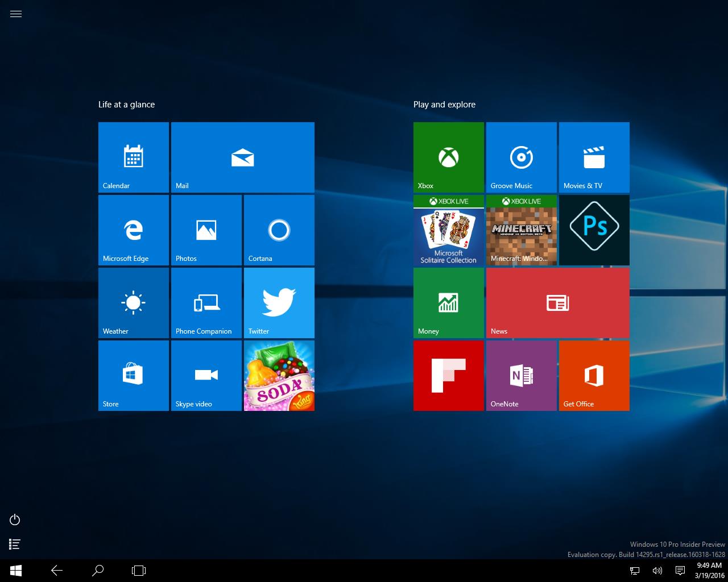This screenshot has height=582, width=728.
Task: Open the Phone Companion tile
Action: (206, 303)
